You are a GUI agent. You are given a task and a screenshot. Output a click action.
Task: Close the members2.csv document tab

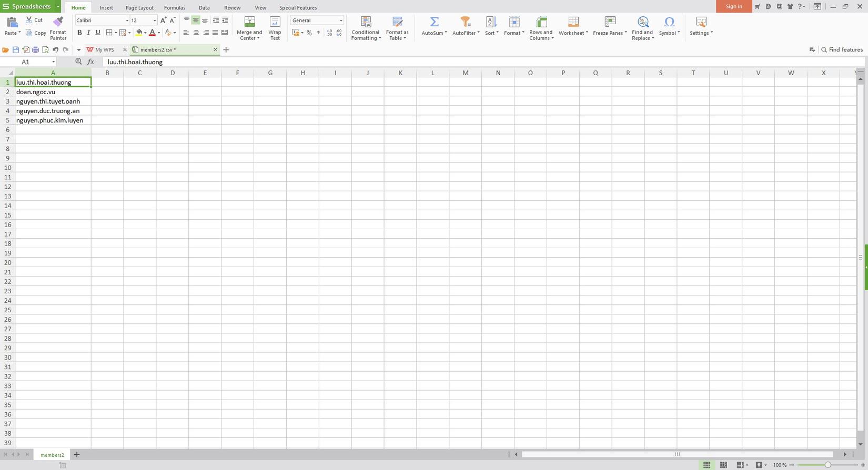[x=215, y=50]
